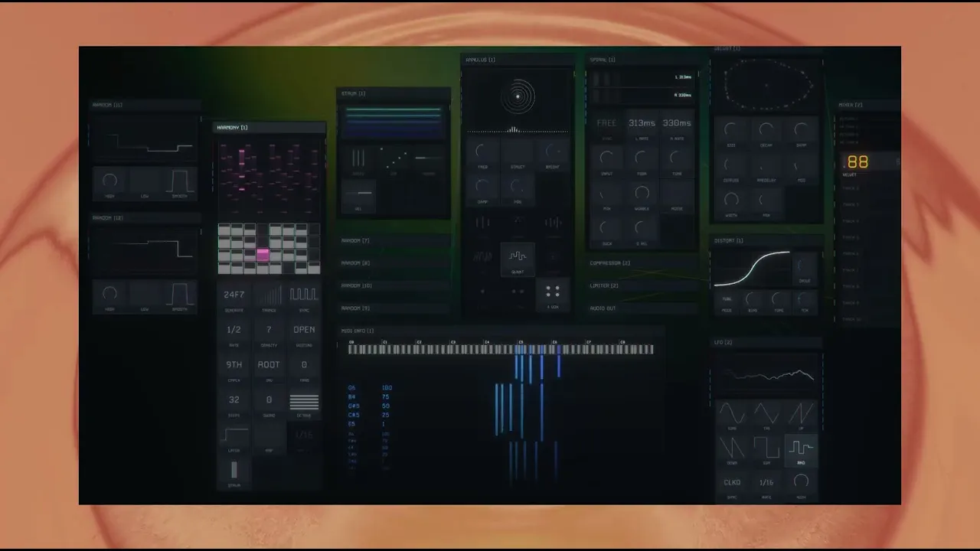980x551 pixels.
Task: Adjust the SIZE knob in Velvet reverb
Action: (x=730, y=130)
